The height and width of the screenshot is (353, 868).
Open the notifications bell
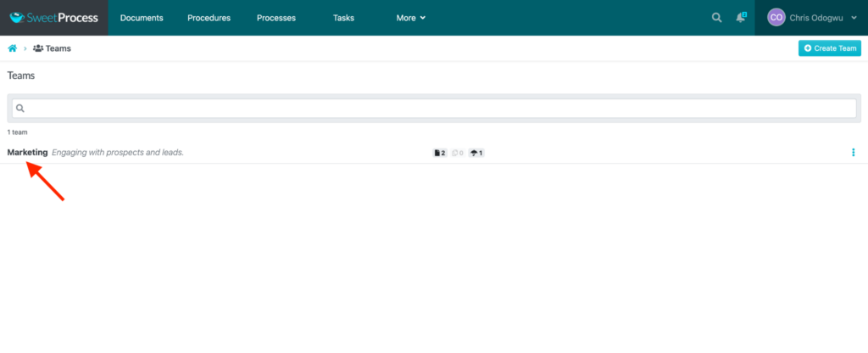coord(741,18)
